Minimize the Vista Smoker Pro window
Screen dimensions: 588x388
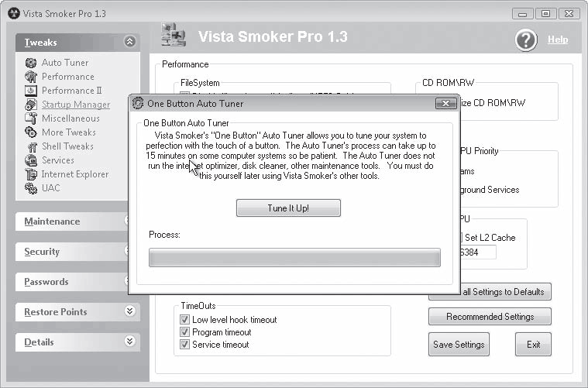(522, 14)
